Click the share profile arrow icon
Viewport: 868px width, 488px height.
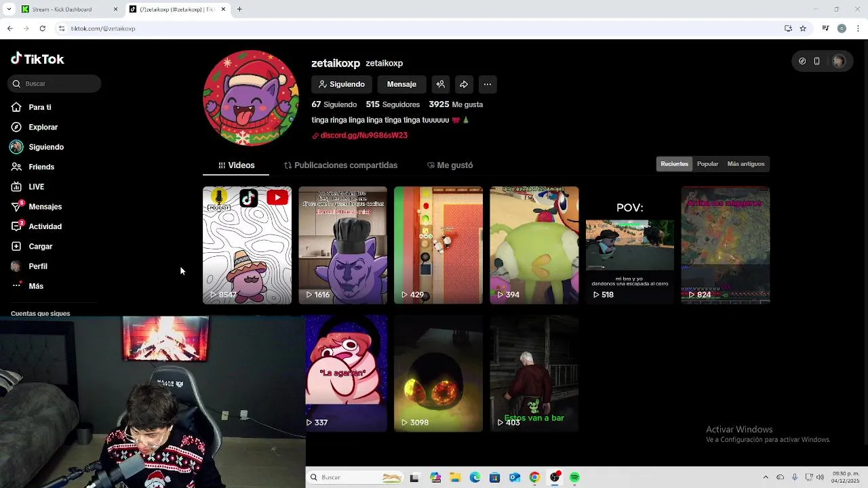click(x=464, y=84)
